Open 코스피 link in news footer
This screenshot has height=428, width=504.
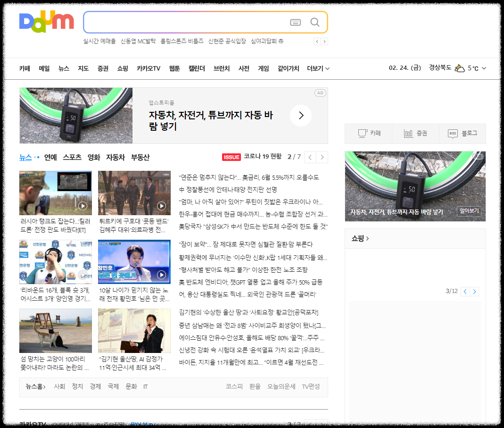point(234,386)
